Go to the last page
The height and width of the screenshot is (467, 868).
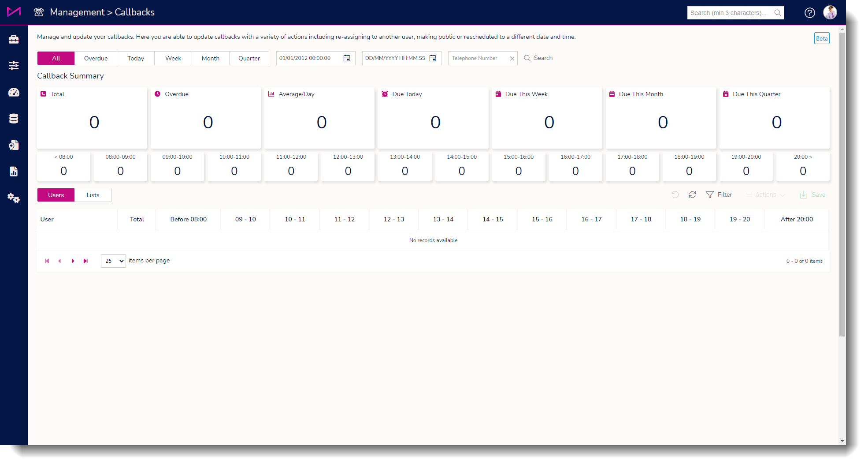(85, 261)
